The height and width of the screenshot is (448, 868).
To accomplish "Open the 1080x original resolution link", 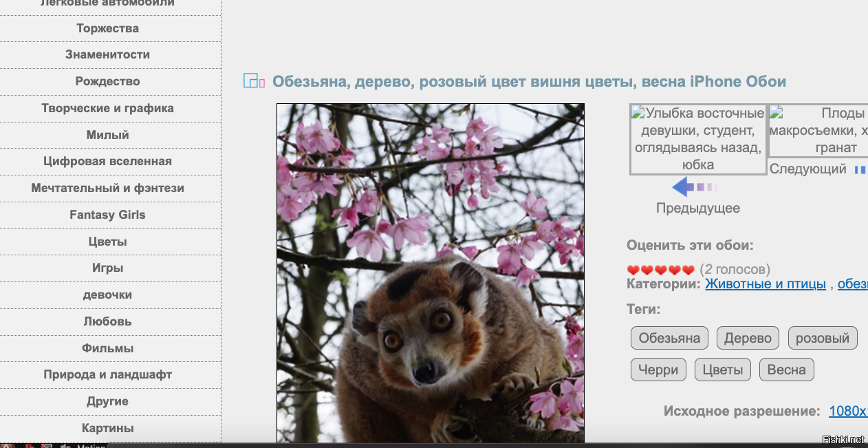I will click(x=848, y=411).
